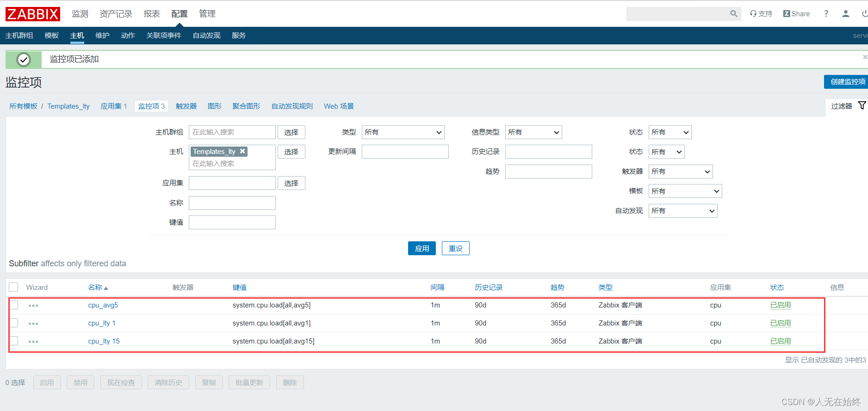Open the cpu_lty 1 item link
This screenshot has height=411, width=868.
pyautogui.click(x=102, y=323)
